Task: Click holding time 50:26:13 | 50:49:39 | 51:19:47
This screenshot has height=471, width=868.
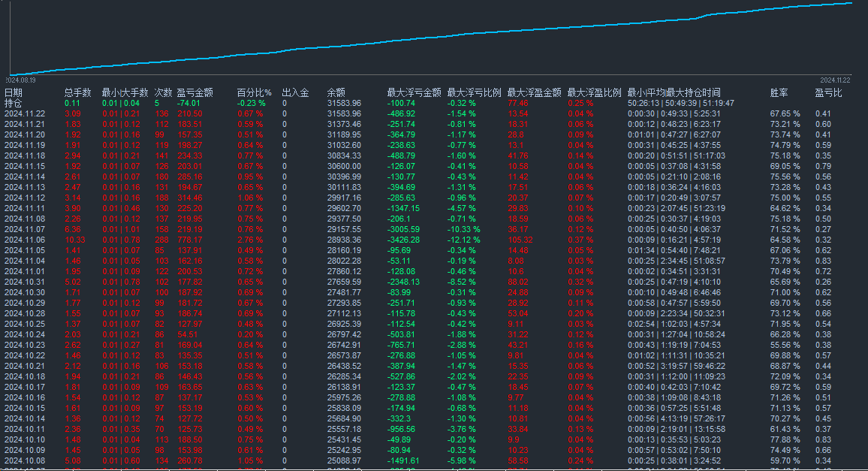Action: 681,103
